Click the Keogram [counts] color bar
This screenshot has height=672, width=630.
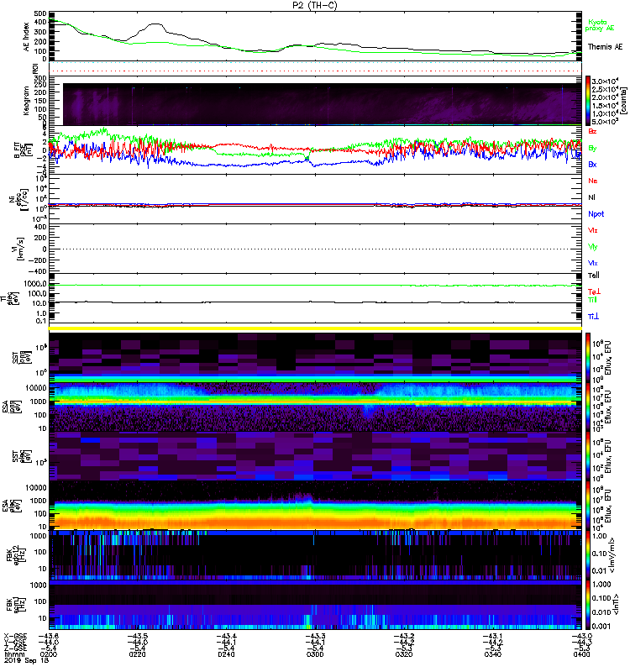[588, 101]
